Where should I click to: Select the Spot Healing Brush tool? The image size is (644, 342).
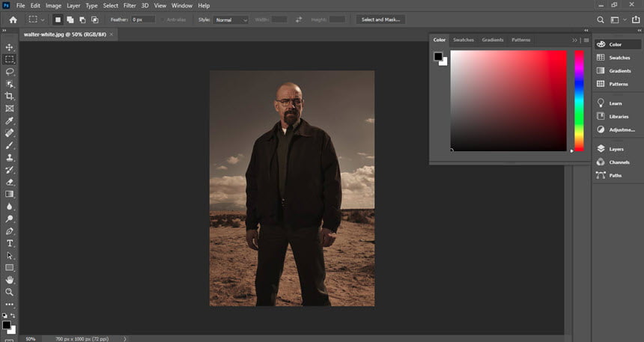click(x=10, y=132)
